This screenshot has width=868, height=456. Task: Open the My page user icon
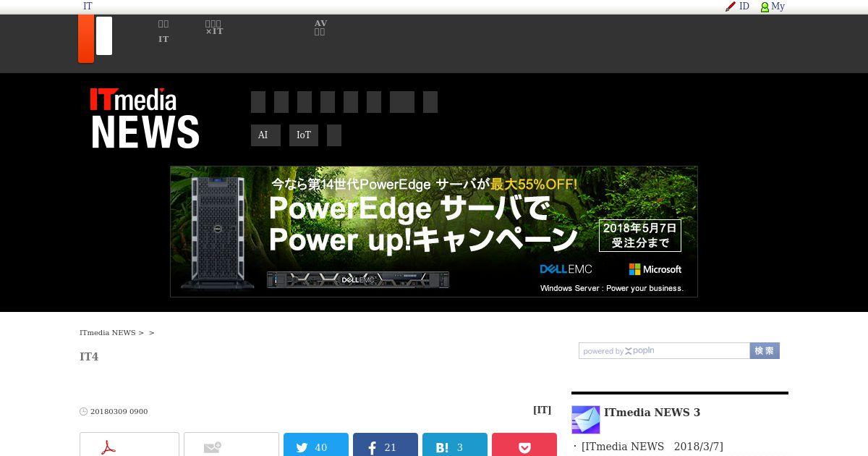point(765,7)
